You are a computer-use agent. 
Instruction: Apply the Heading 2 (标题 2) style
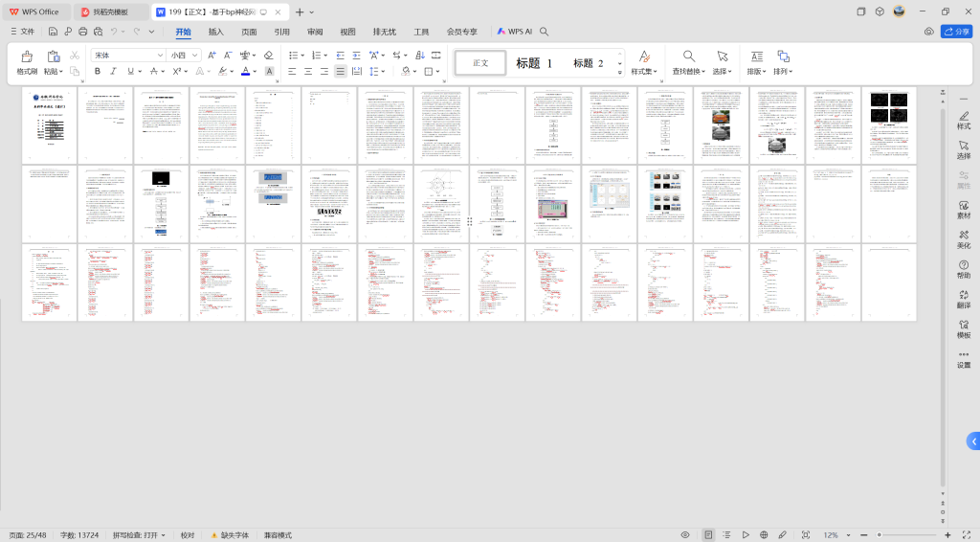click(x=589, y=63)
